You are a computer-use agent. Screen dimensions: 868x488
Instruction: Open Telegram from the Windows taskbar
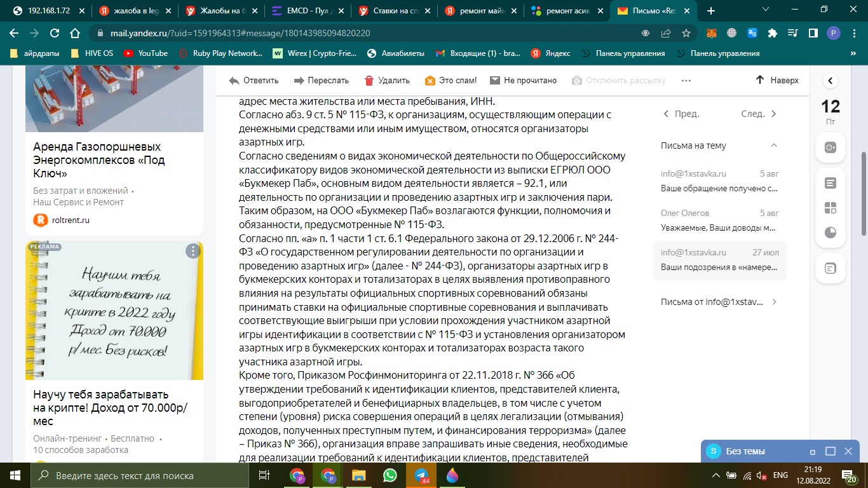[x=421, y=475]
